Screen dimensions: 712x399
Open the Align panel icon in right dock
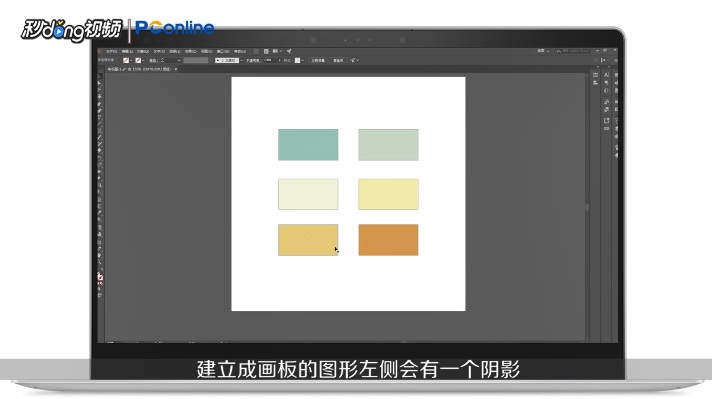[595, 83]
